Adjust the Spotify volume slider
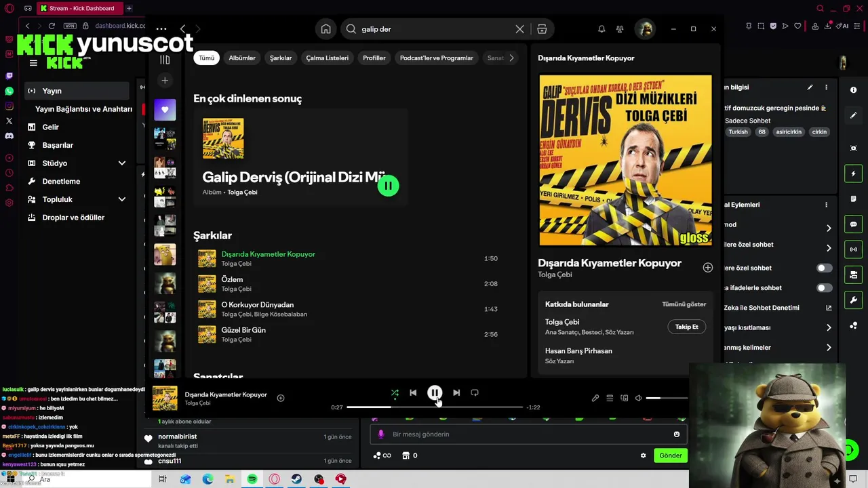This screenshot has height=488, width=868. pyautogui.click(x=667, y=398)
